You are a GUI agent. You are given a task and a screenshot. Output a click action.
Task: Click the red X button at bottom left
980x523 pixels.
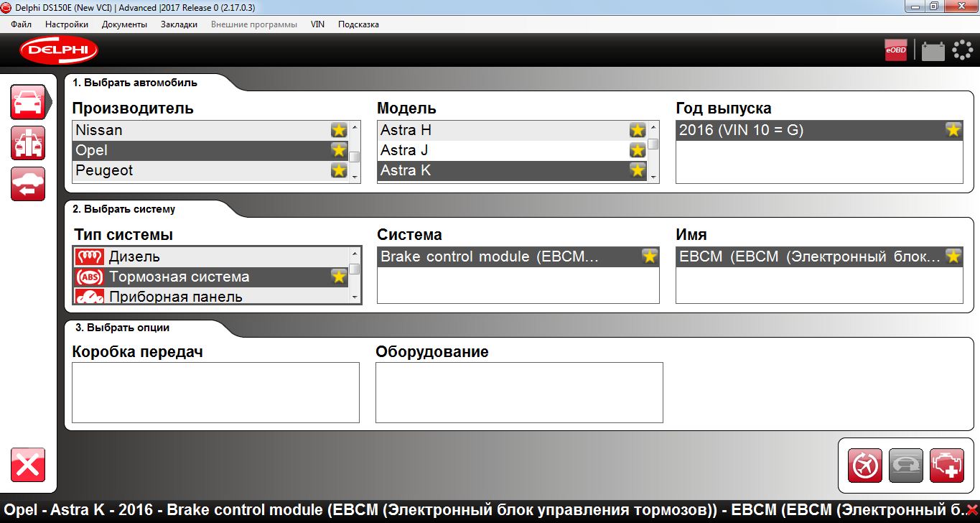pyautogui.click(x=28, y=465)
